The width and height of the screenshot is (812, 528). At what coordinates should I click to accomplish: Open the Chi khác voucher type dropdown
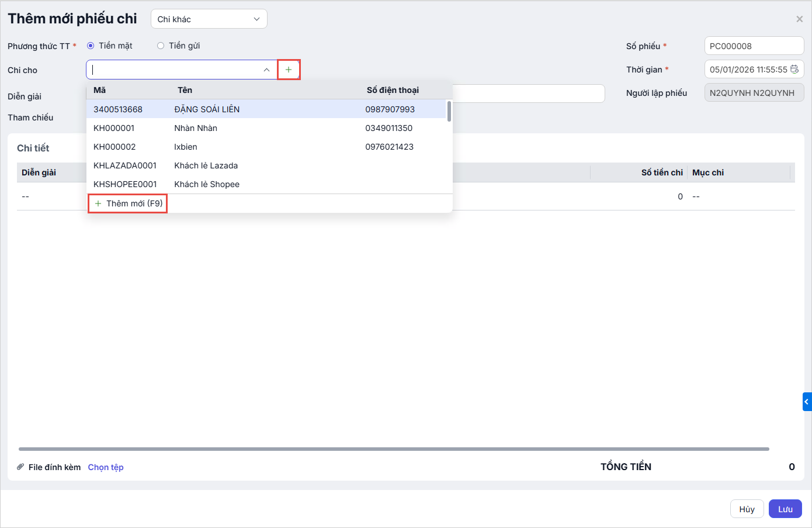click(209, 19)
